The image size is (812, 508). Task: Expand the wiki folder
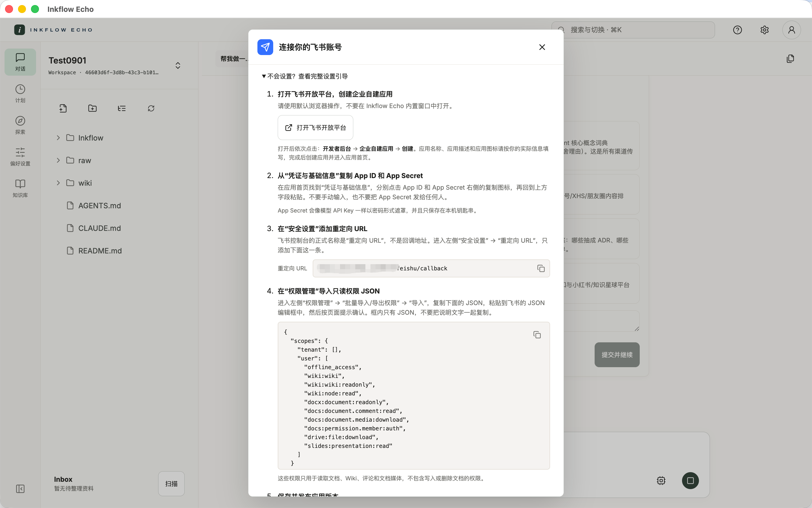pyautogui.click(x=58, y=183)
